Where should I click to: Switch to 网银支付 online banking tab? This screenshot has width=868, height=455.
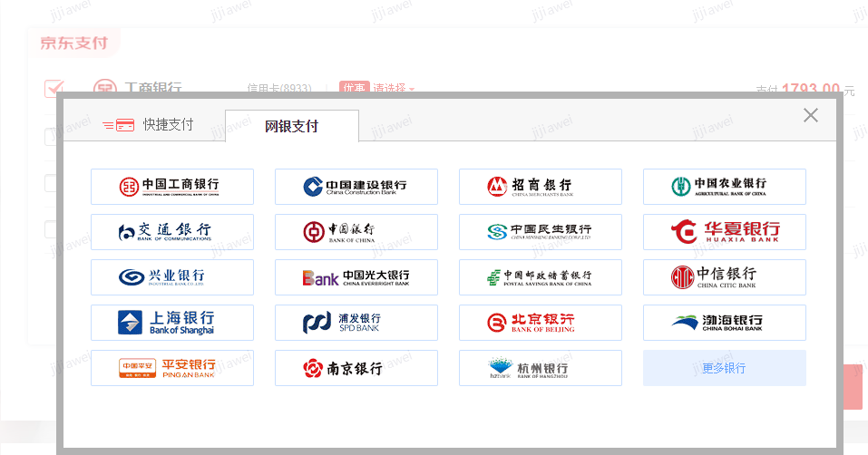click(292, 126)
